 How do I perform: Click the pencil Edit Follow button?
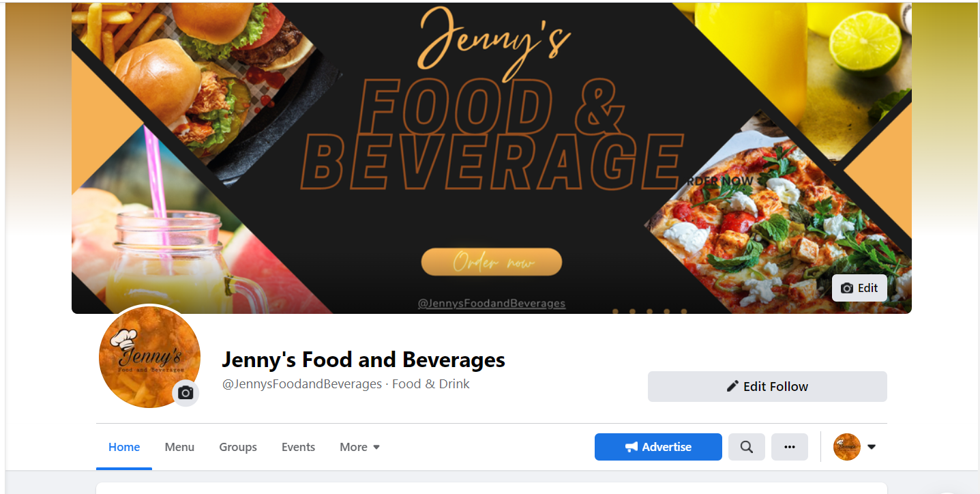point(767,386)
